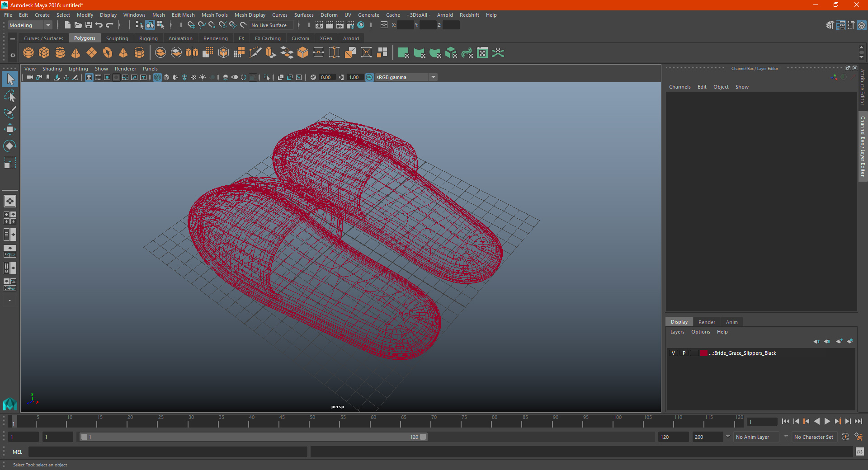868x470 pixels.
Task: Toggle playback P box of slippers layer
Action: 684,353
